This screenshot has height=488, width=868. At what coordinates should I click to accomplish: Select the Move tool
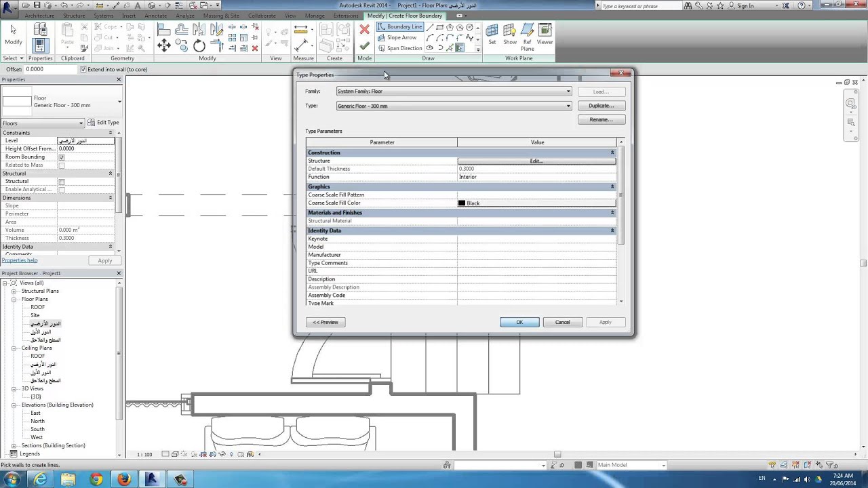click(x=163, y=45)
